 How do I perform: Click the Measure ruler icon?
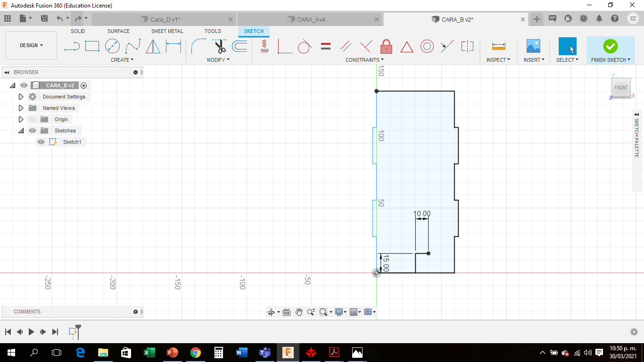point(498,46)
